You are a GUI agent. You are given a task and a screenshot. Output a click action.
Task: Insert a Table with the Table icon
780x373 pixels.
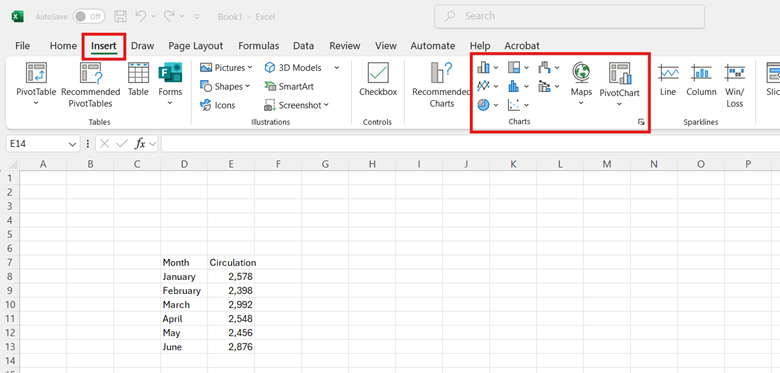138,73
